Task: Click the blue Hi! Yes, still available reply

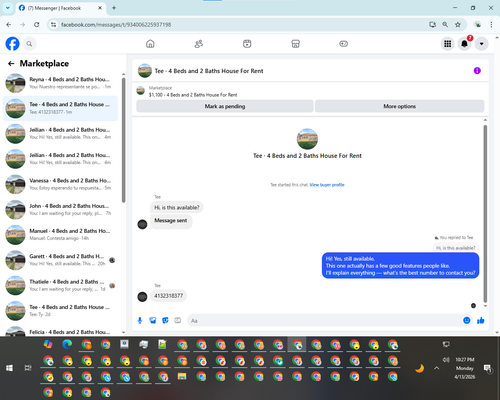Action: point(400,266)
